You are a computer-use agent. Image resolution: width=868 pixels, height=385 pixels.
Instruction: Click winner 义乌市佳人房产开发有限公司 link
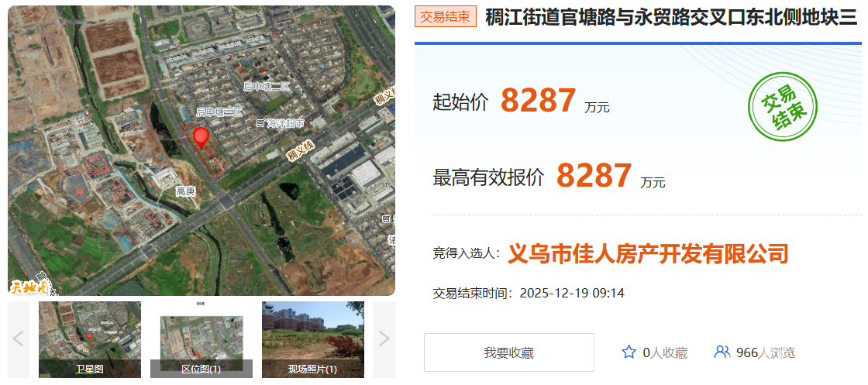[648, 253]
